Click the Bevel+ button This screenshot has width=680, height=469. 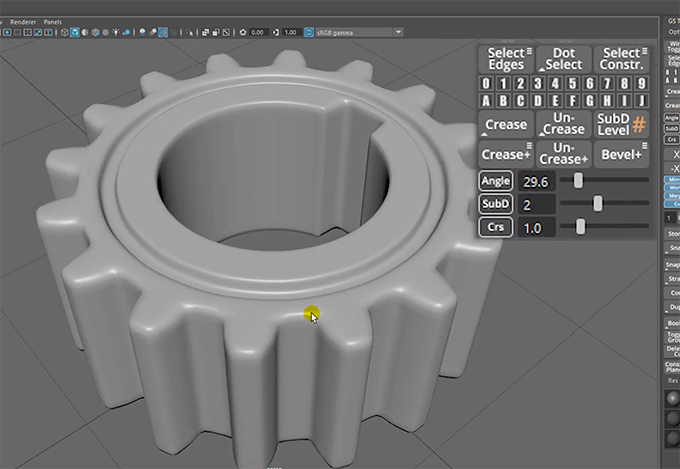pyautogui.click(x=621, y=154)
